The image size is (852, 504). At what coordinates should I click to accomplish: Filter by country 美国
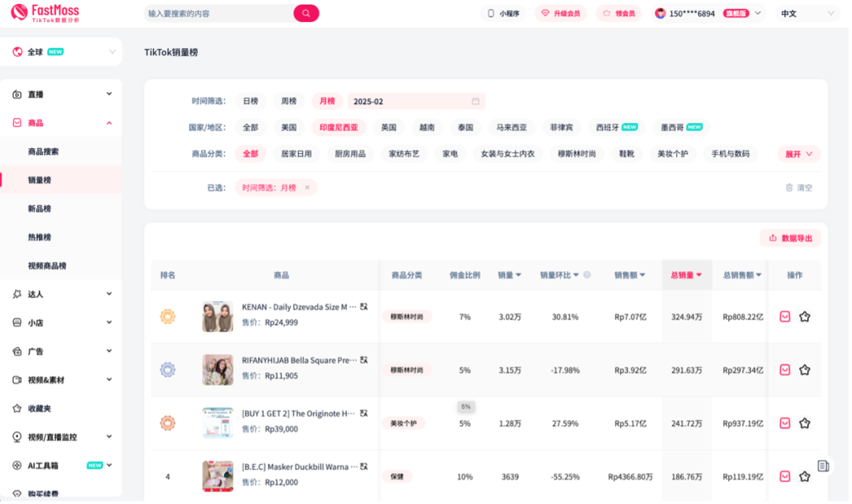289,127
